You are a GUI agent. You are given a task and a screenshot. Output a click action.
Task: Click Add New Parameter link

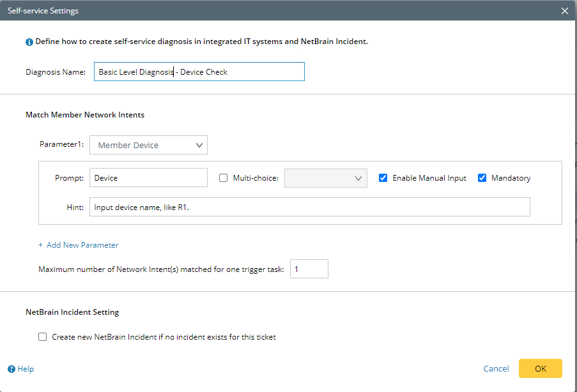click(79, 245)
